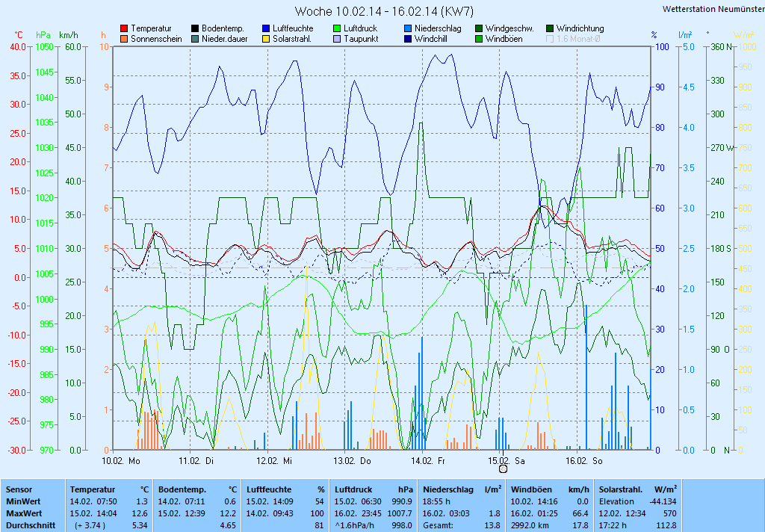Select the orange h axis unit label

click(x=103, y=35)
